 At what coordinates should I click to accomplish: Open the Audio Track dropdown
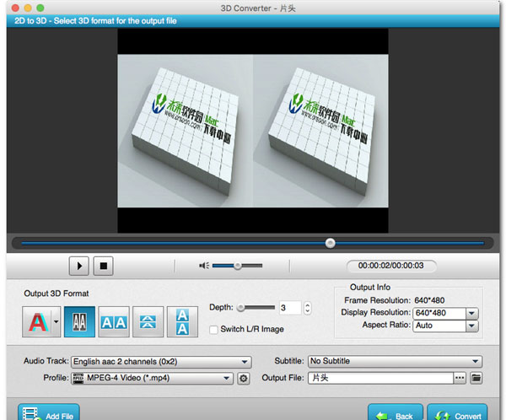(161, 362)
